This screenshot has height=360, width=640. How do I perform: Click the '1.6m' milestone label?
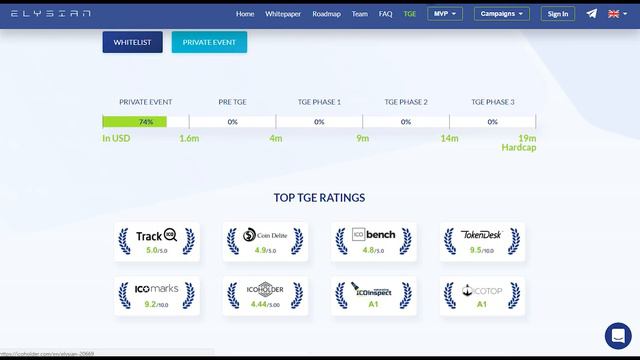189,138
